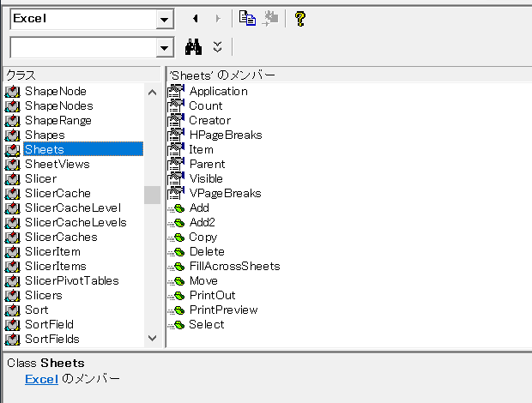Select the SlicerCache class
Screen dimensions: 532x403
[x=57, y=193]
